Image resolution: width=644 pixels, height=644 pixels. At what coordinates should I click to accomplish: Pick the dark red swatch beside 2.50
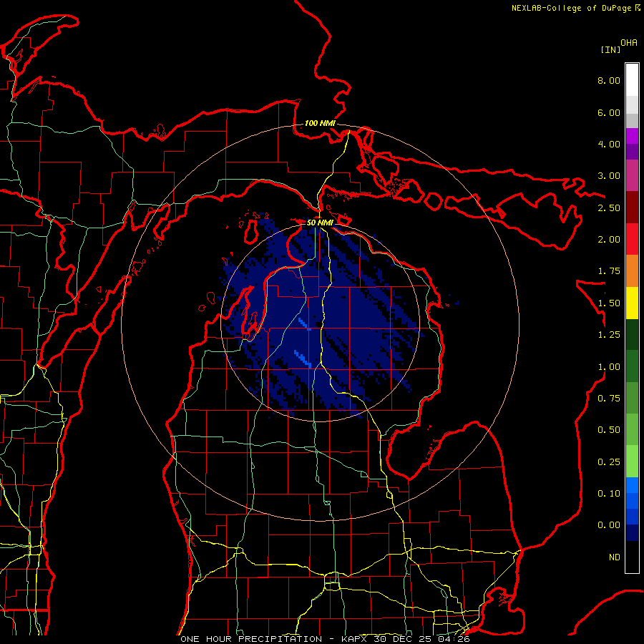(x=632, y=208)
